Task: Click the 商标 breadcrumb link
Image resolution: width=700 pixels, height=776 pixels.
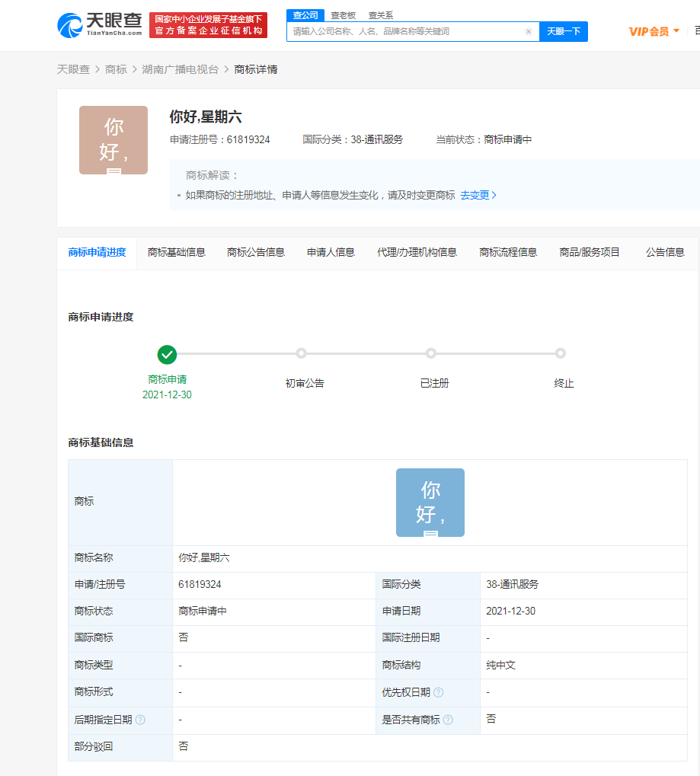Action: (x=116, y=69)
